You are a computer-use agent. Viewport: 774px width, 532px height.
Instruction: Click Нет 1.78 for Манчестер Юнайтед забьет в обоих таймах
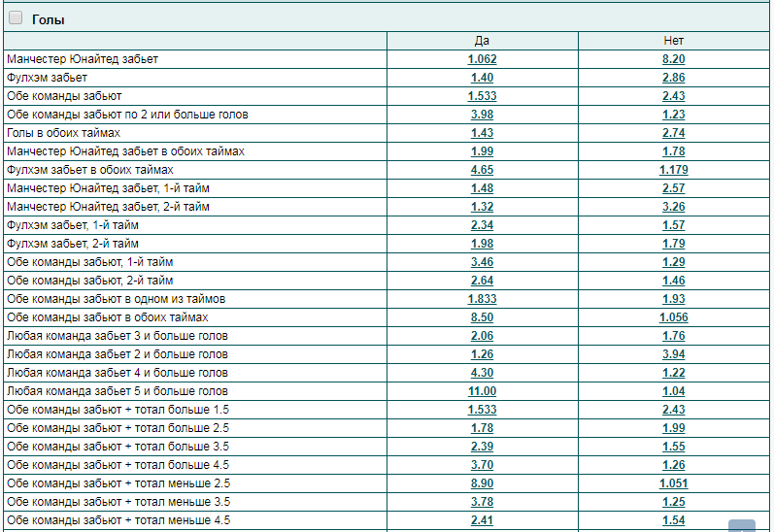[x=673, y=151]
